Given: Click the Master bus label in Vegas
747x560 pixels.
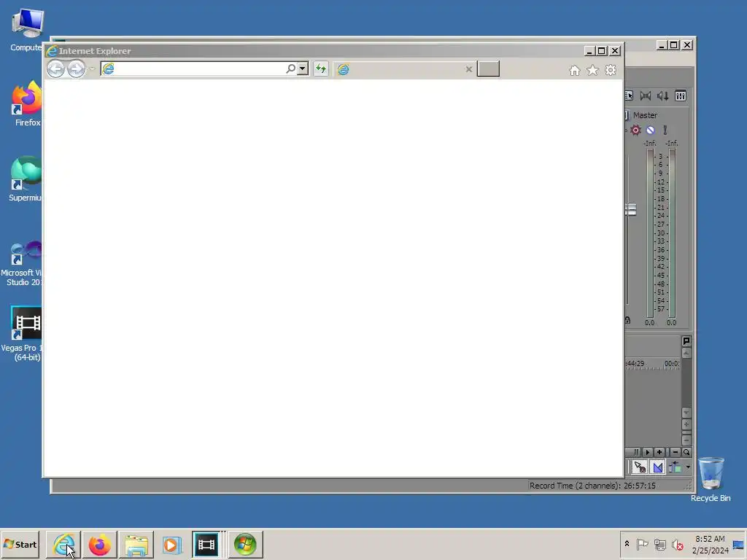Looking at the screenshot, I should pyautogui.click(x=645, y=115).
